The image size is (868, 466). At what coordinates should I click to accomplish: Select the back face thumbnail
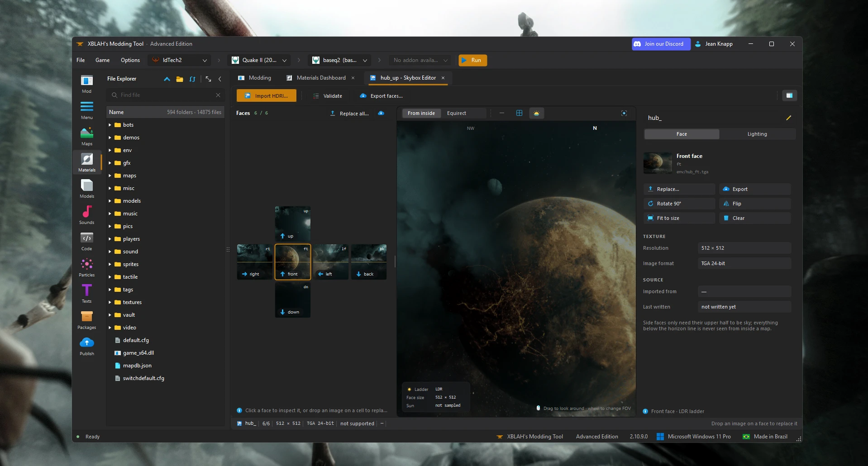pyautogui.click(x=369, y=262)
